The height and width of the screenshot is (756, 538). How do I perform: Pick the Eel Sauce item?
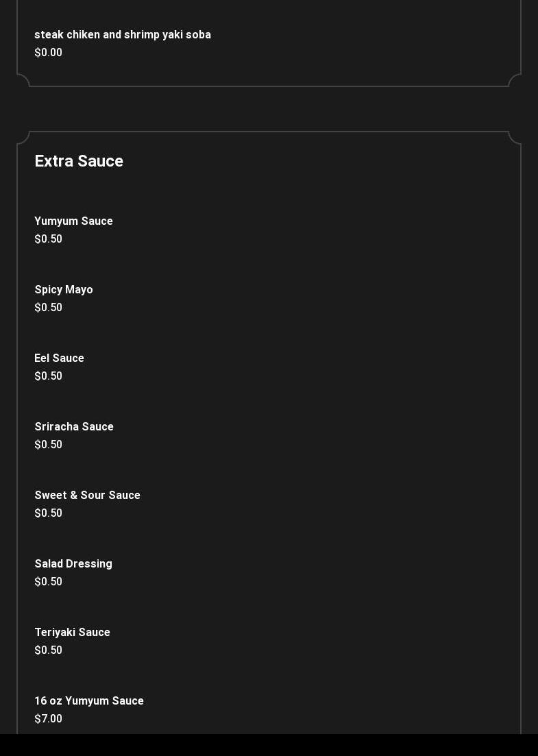pyautogui.click(x=60, y=358)
